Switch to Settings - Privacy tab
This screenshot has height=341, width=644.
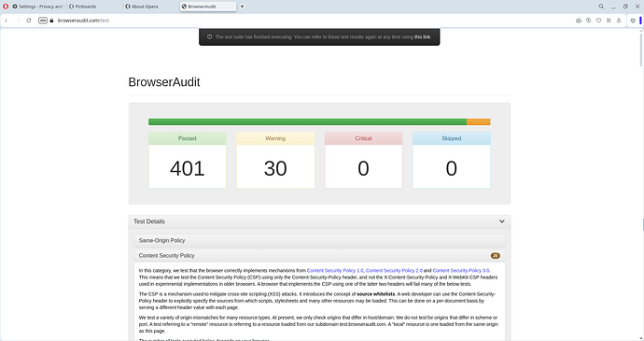tap(37, 7)
